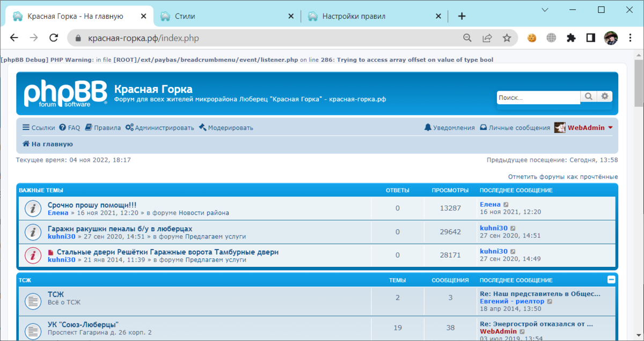The width and height of the screenshot is (644, 341).
Task: Click red topic icon for Стальные двери
Action: point(33,256)
